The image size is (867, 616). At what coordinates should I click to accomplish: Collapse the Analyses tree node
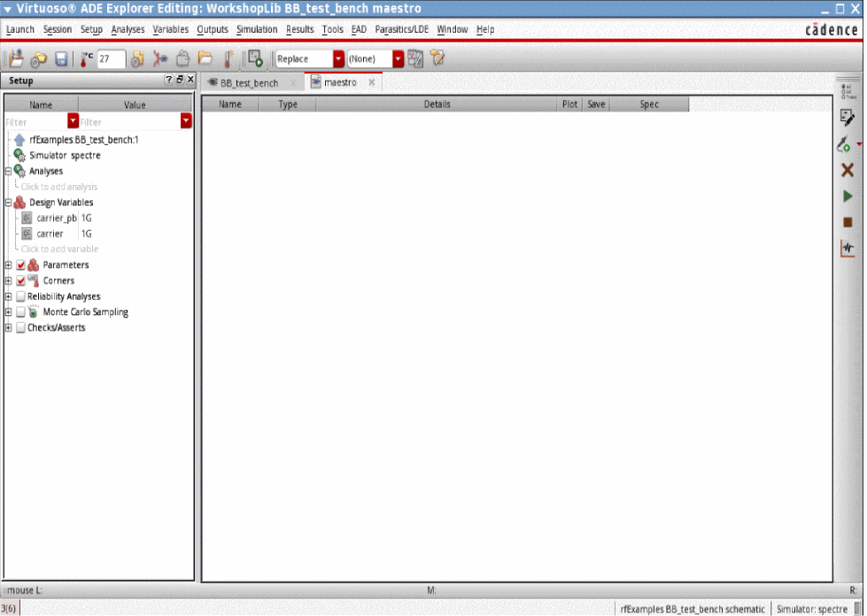(x=8, y=172)
